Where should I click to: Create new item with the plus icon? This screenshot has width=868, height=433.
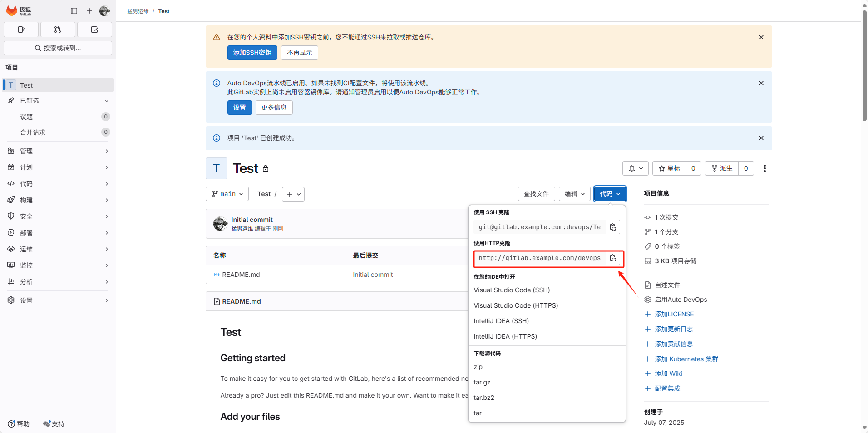click(x=89, y=11)
